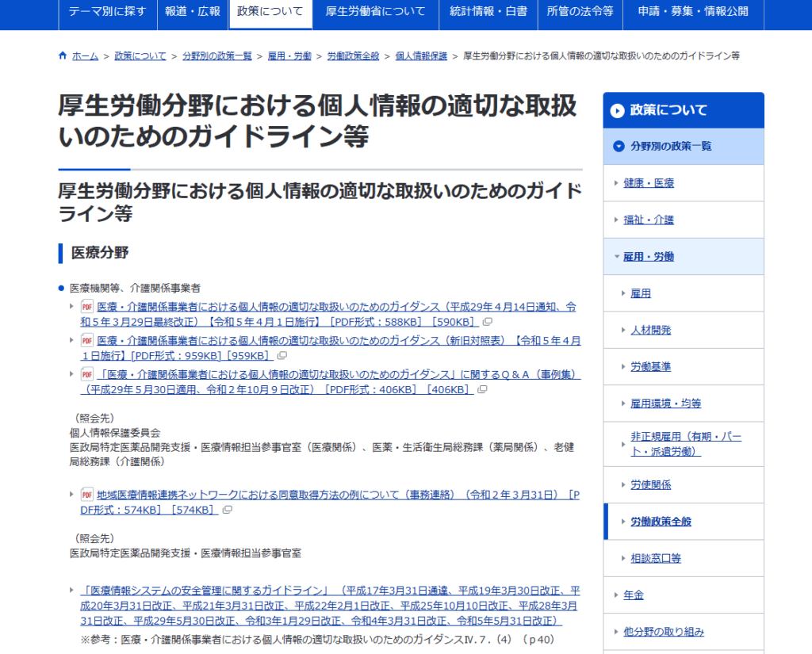
Task: Click PDF icon beside the 574KB network consent link
Action: click(87, 495)
